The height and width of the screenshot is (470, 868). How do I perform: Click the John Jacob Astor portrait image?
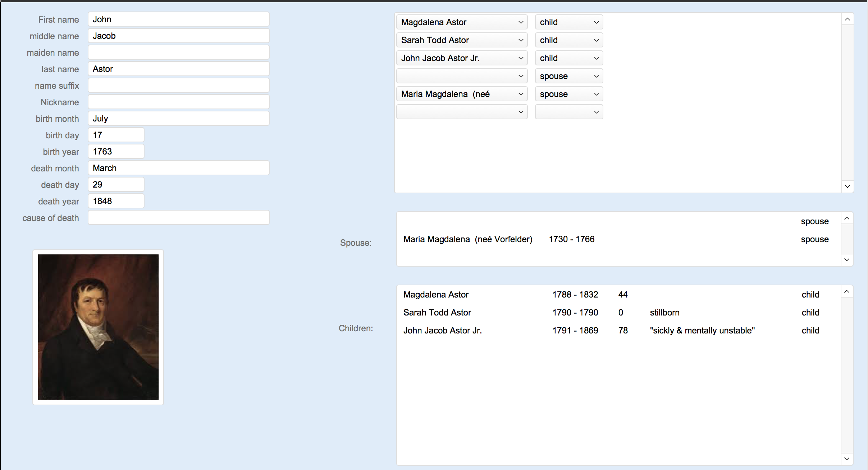(98, 327)
